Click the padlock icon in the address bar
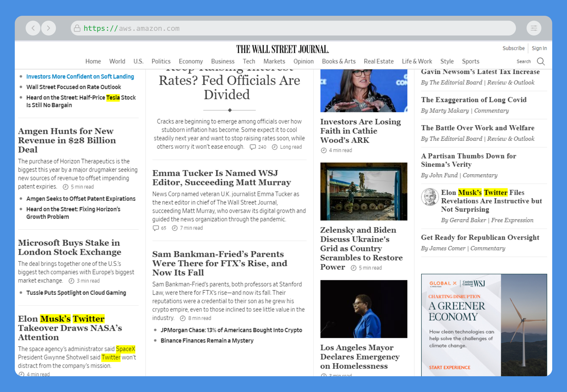The image size is (567, 392). tap(77, 28)
